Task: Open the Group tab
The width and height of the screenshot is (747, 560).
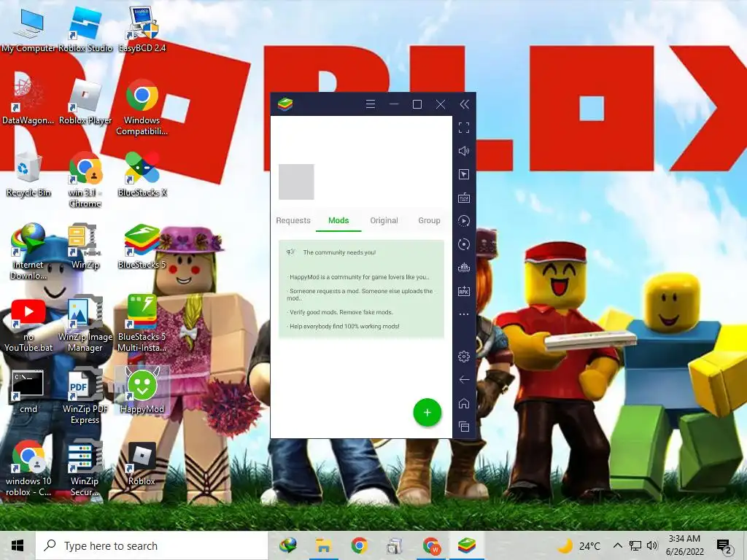Action: pyautogui.click(x=429, y=220)
